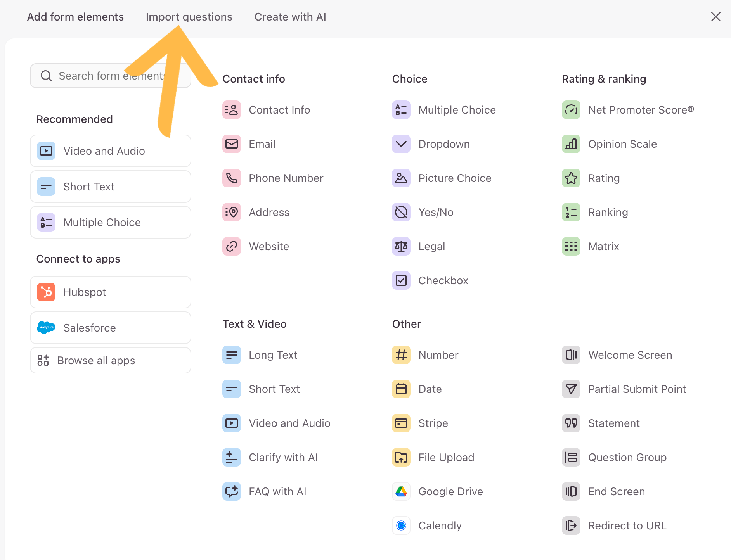Switch to the Import questions tab
Viewport: 731px width, 560px height.
click(189, 17)
